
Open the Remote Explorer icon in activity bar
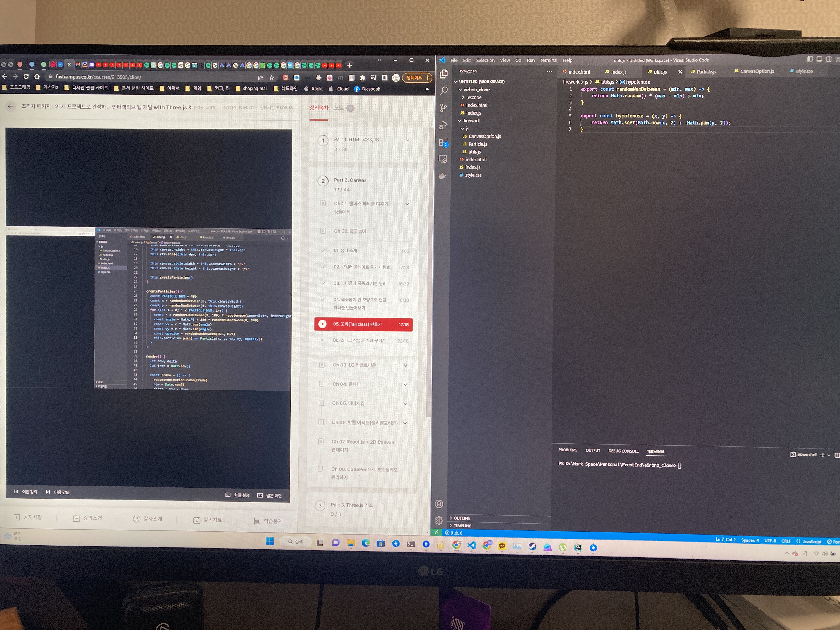pos(443,159)
